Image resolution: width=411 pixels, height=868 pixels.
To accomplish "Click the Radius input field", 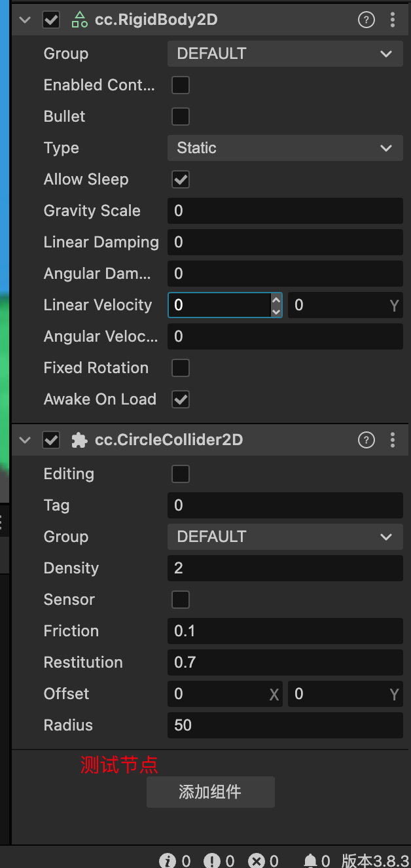I will (285, 725).
